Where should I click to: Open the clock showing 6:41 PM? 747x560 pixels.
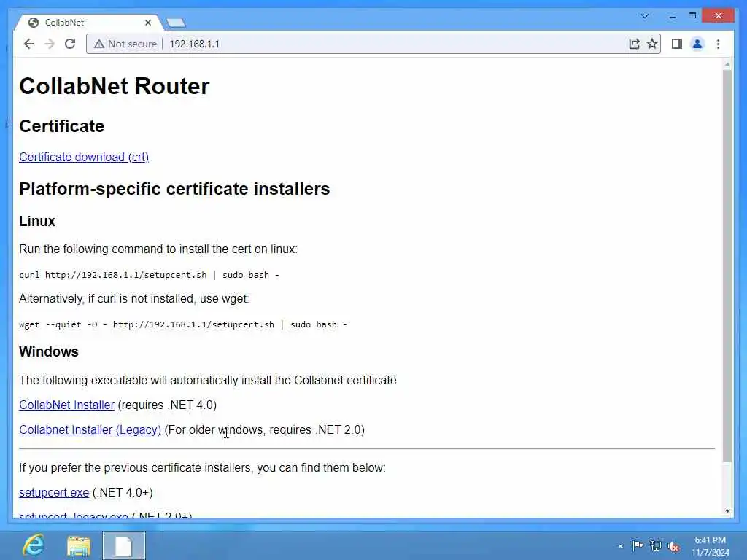pyautogui.click(x=711, y=546)
